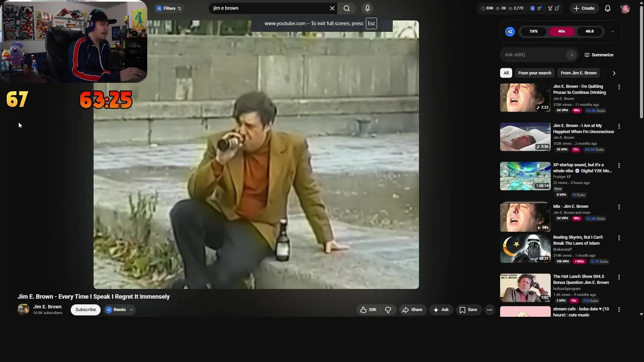This screenshot has width=644, height=362.
Task: Open options for XP startup sound video
Action: pyautogui.click(x=619, y=165)
